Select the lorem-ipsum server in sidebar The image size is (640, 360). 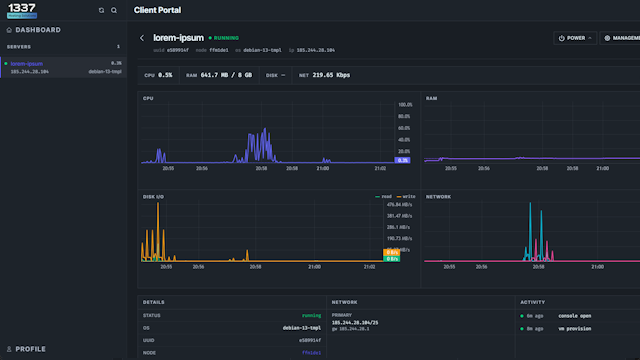(63, 67)
